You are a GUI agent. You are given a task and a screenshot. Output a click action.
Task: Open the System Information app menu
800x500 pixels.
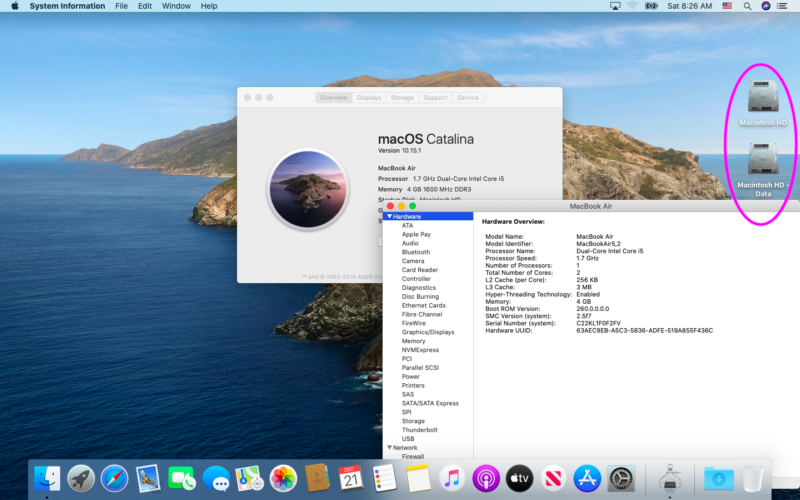(x=67, y=6)
